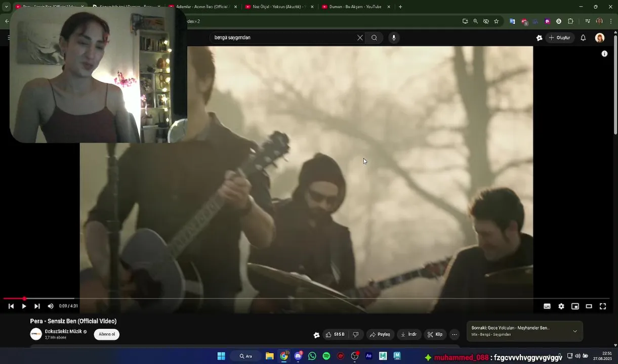This screenshot has height=364, width=618.
Task: Skip to the next video
Action: pyautogui.click(x=37, y=306)
